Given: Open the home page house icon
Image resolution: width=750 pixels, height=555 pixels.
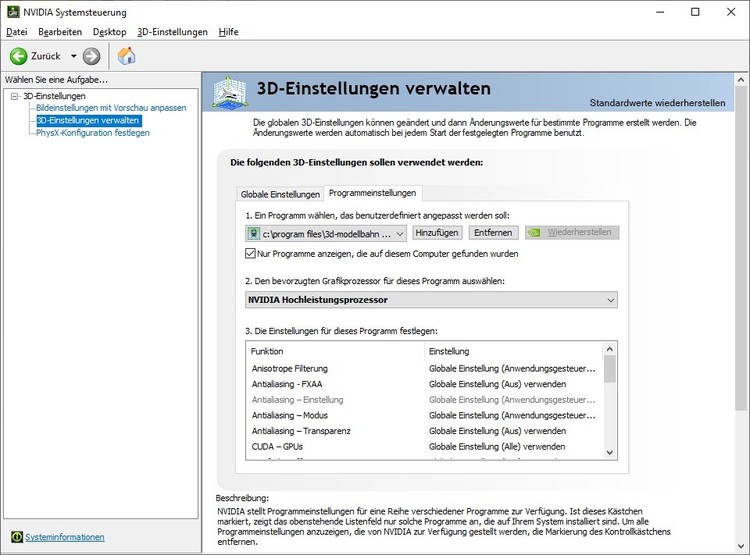Looking at the screenshot, I should 127,56.
